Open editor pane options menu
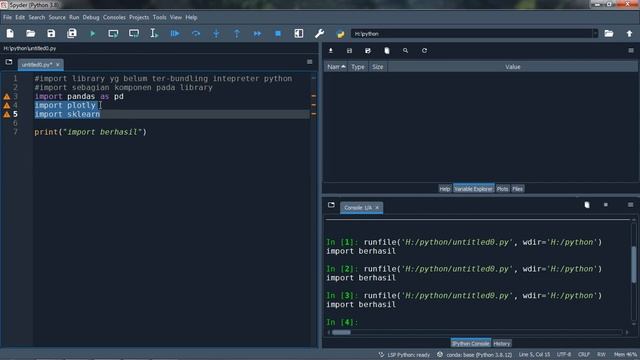640x360 pixels. pyautogui.click(x=310, y=62)
